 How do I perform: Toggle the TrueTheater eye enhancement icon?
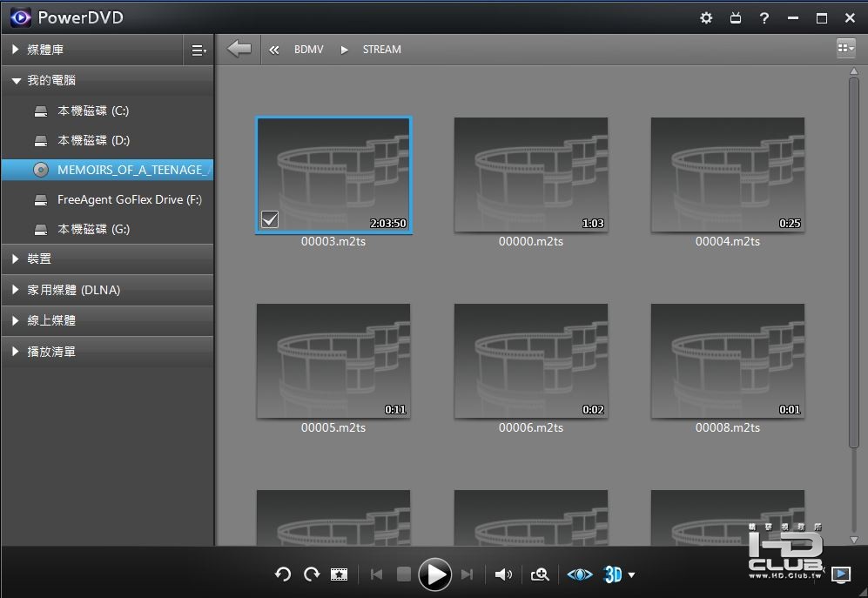[579, 574]
